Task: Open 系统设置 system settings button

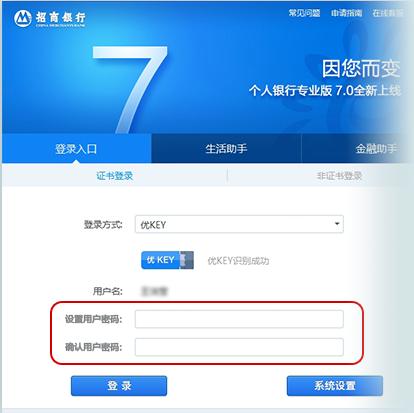Action: coord(335,386)
